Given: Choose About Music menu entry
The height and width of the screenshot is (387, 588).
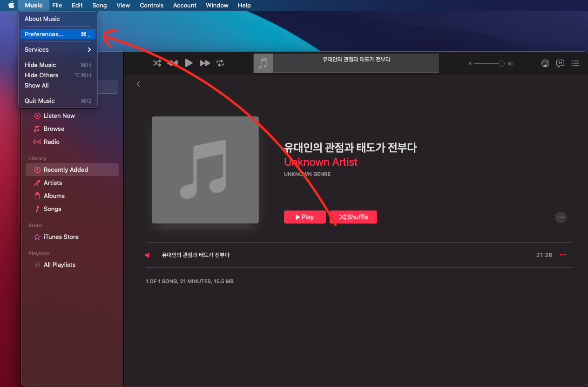Looking at the screenshot, I should tap(58, 19).
